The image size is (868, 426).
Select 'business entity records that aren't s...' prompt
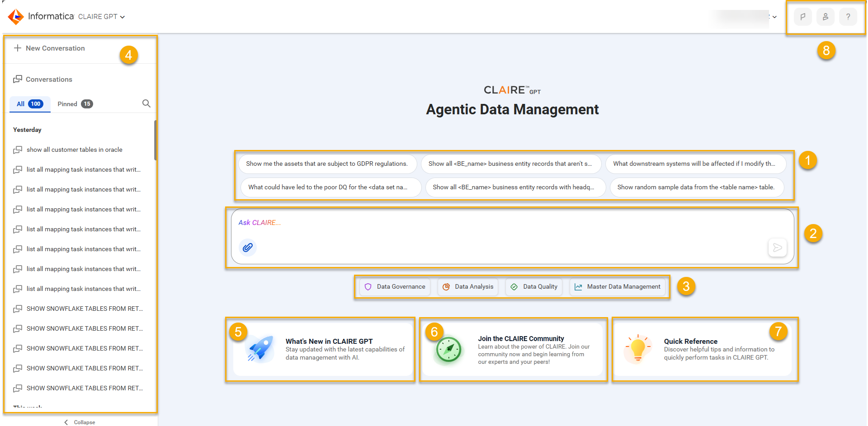coord(510,164)
